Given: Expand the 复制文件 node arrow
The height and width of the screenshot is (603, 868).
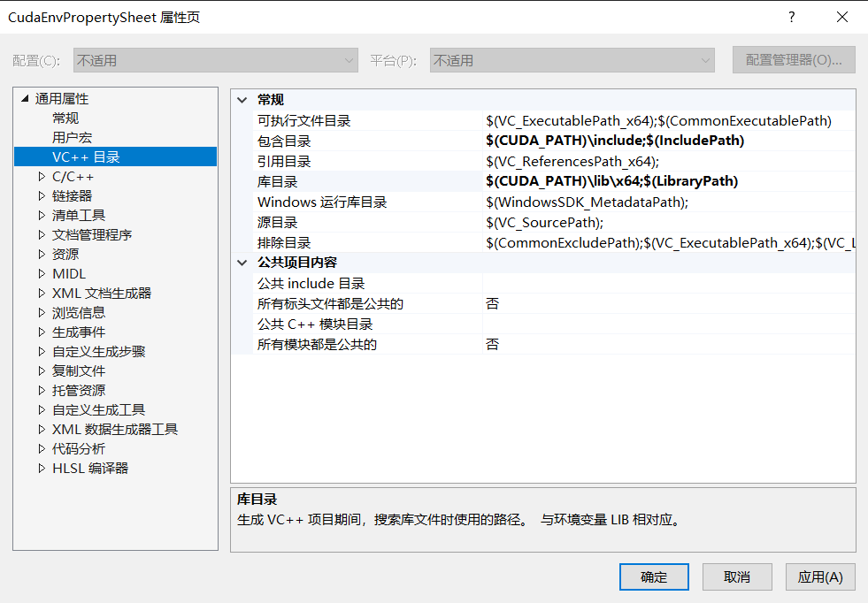Looking at the screenshot, I should [x=42, y=370].
